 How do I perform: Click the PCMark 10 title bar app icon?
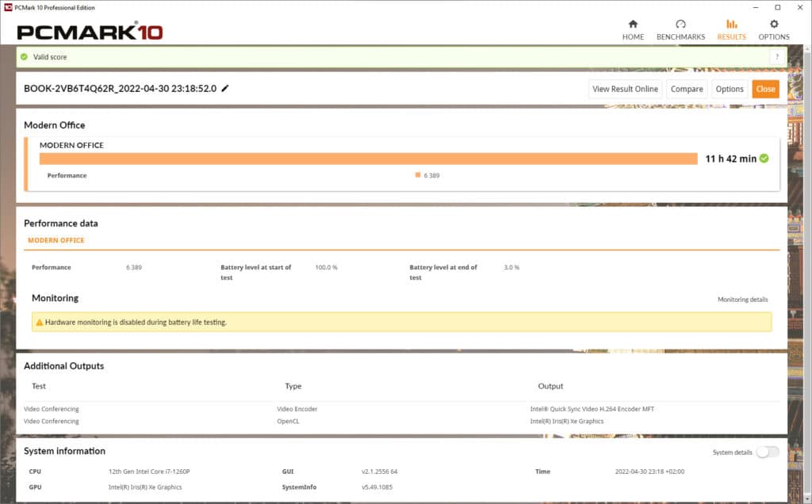(8, 7)
